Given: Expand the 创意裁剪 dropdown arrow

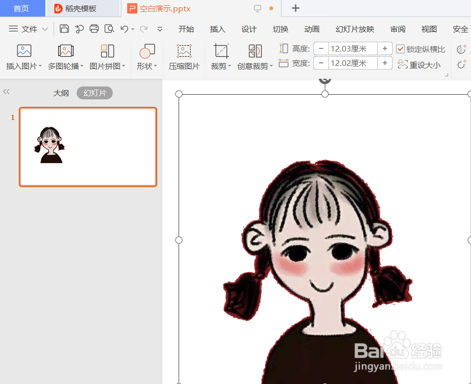Looking at the screenshot, I should coord(271,66).
